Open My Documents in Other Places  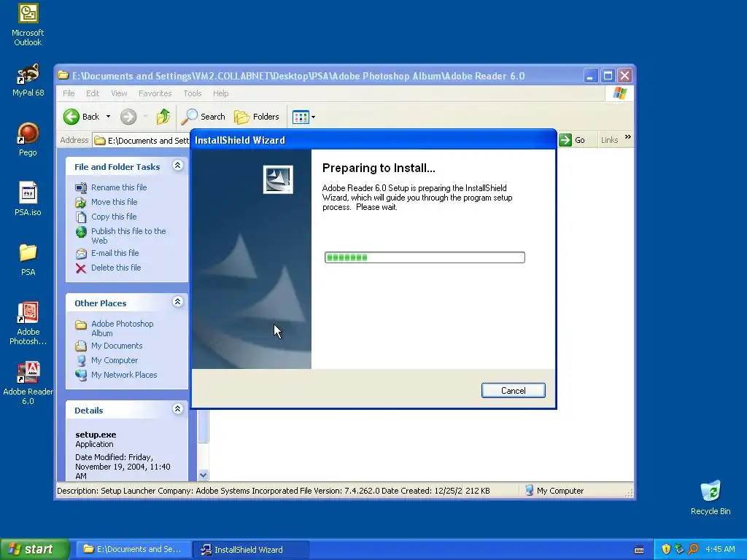[x=117, y=346]
